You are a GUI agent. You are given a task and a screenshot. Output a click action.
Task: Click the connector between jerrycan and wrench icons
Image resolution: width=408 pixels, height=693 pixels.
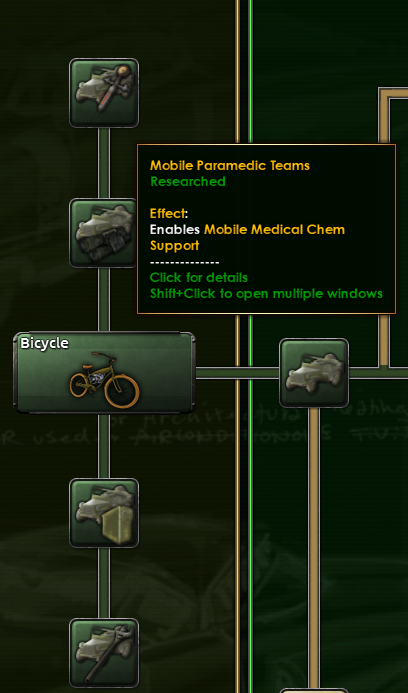pyautogui.click(x=104, y=583)
